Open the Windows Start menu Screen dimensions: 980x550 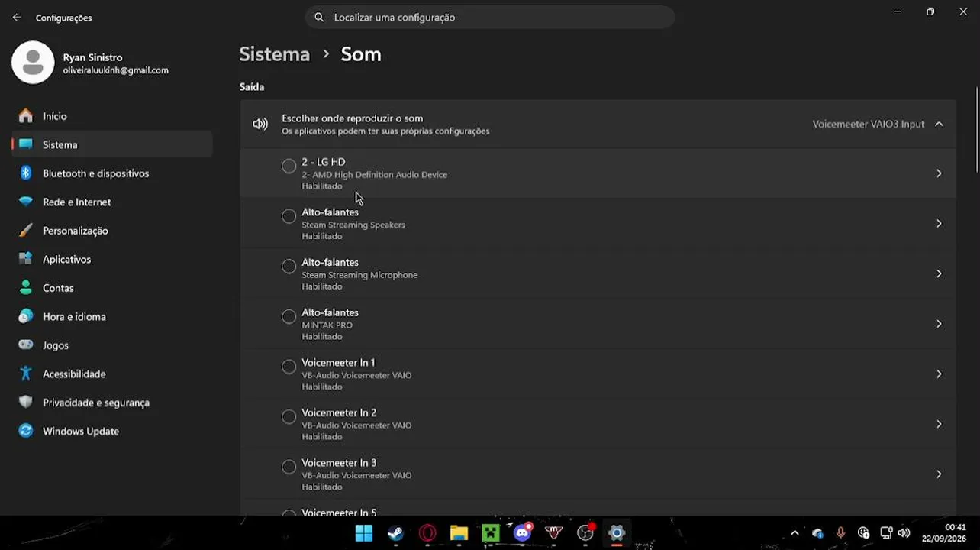coord(364,533)
